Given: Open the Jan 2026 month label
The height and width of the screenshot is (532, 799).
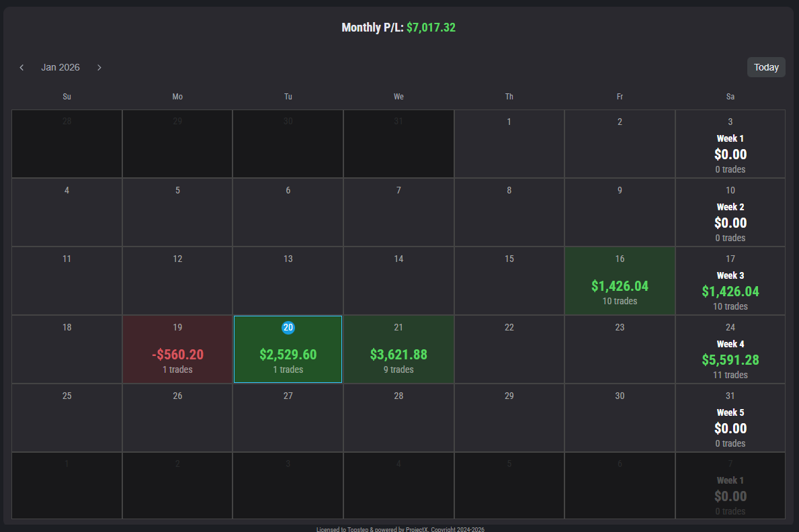Looking at the screenshot, I should [x=60, y=67].
